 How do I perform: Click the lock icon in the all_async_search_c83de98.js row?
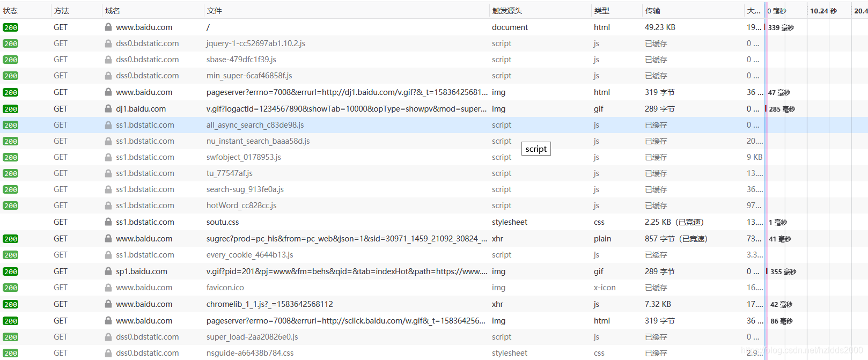(x=108, y=125)
